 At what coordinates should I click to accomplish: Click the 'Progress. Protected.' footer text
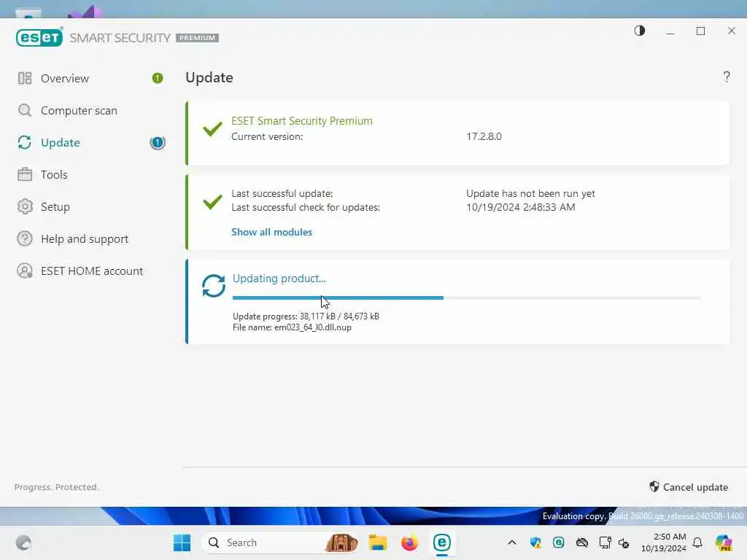[57, 486]
